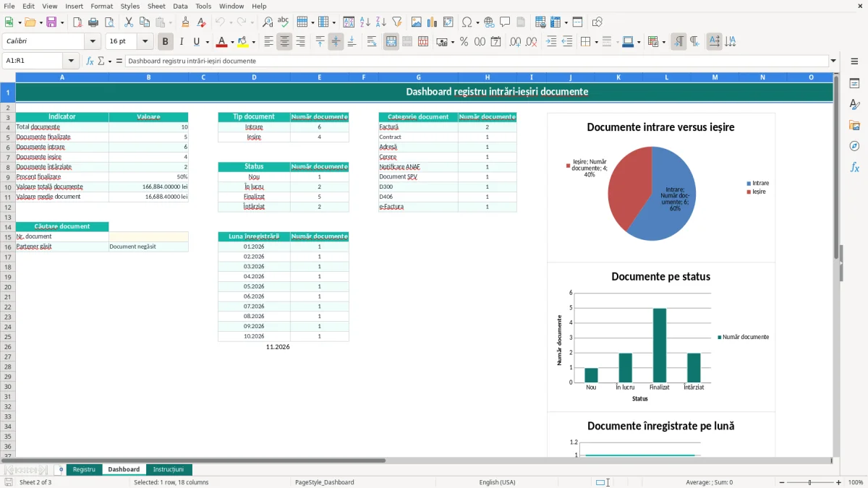The image size is (868, 488).
Task: Open the Function Wizard fx icon
Action: click(90, 61)
